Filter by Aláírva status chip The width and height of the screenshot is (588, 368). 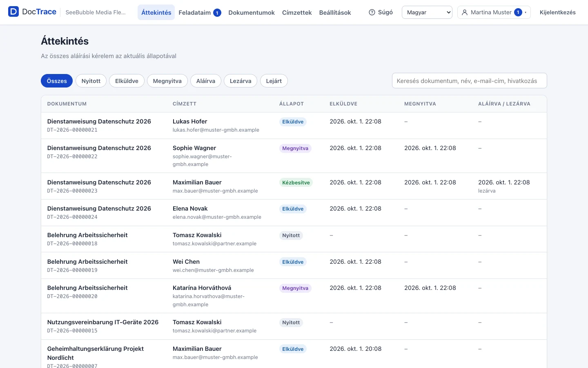206,81
